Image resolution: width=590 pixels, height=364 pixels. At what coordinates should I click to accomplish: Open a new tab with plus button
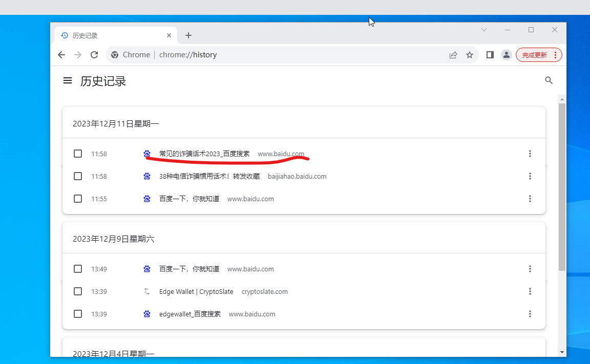[188, 35]
